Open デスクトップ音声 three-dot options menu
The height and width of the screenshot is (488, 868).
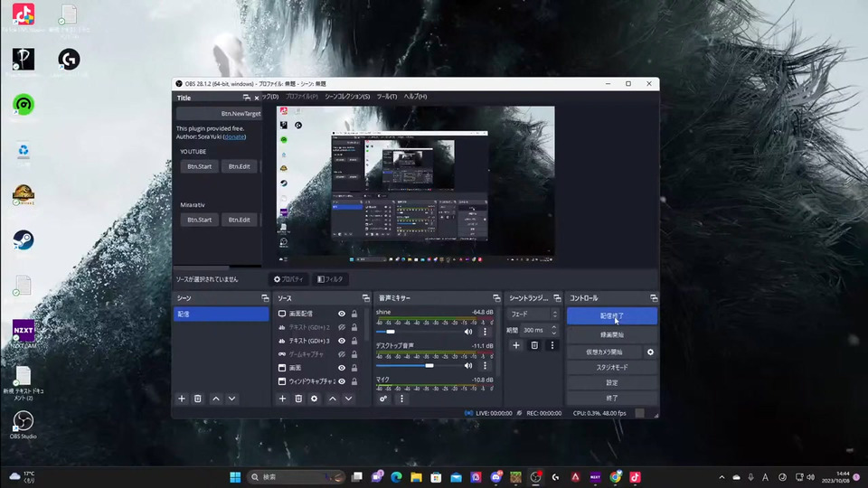485,365
